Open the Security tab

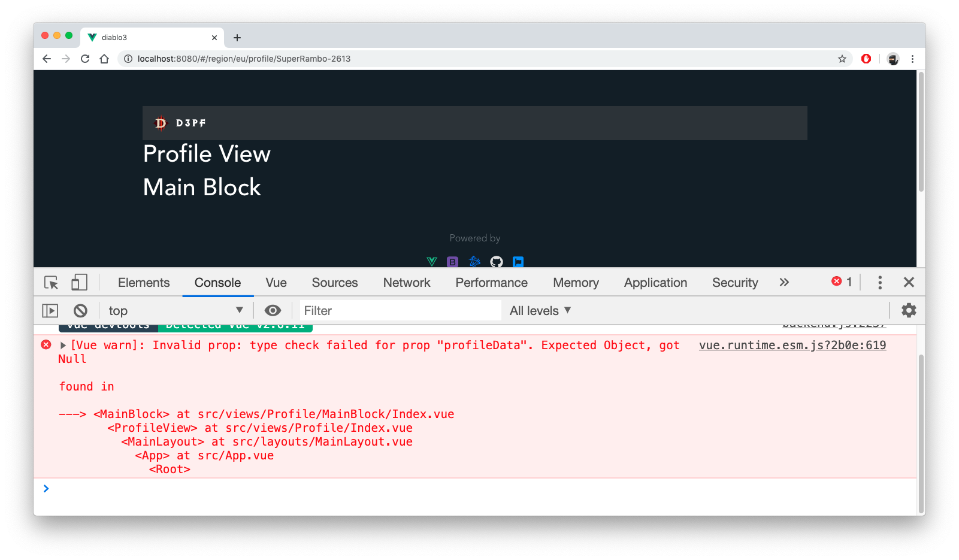(x=735, y=283)
